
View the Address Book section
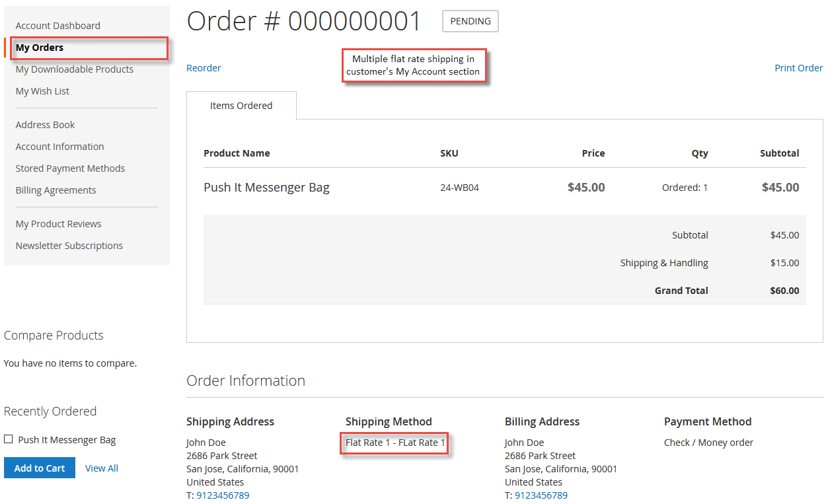45,124
